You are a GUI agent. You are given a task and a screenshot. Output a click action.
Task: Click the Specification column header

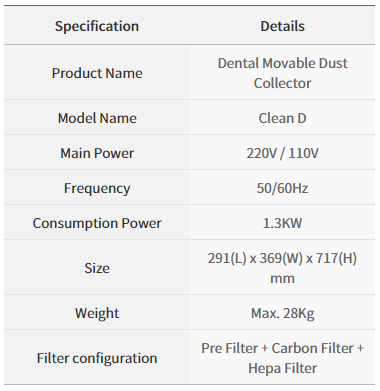(97, 26)
